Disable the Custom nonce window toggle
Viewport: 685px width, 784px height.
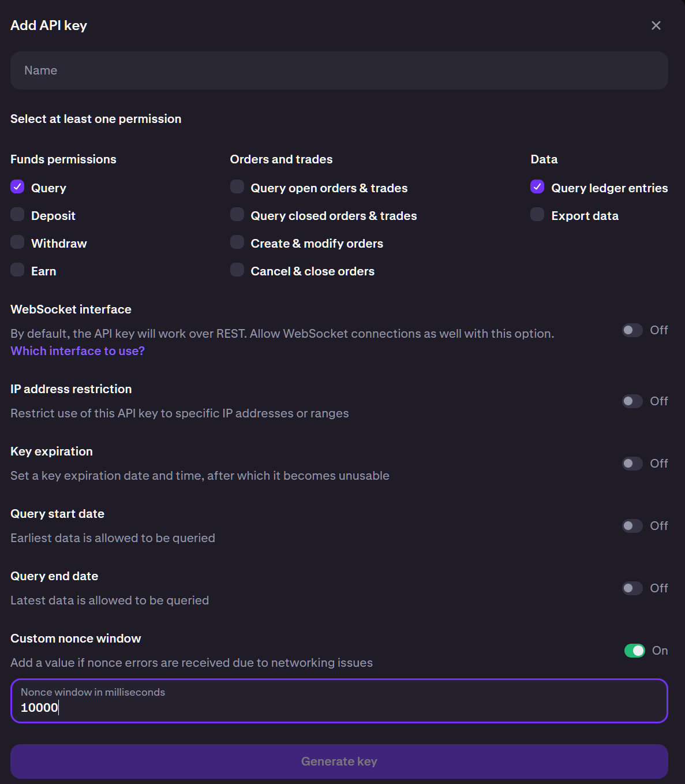(x=635, y=651)
